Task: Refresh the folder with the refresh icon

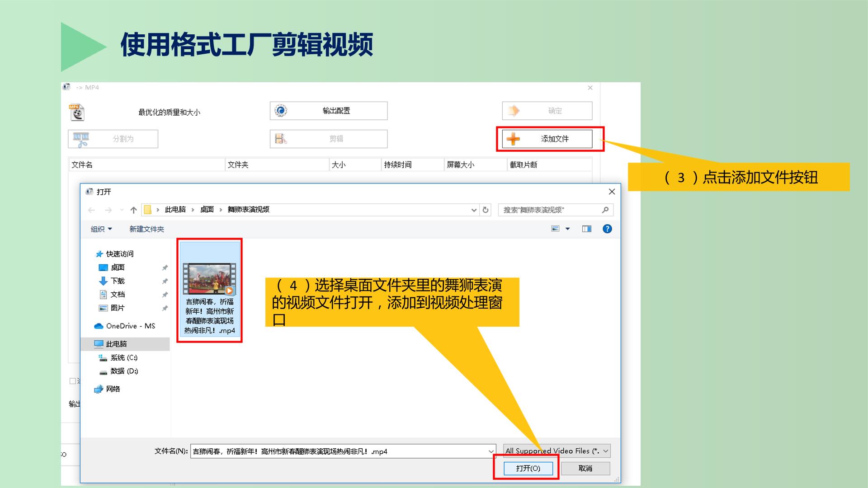Action: 486,210
